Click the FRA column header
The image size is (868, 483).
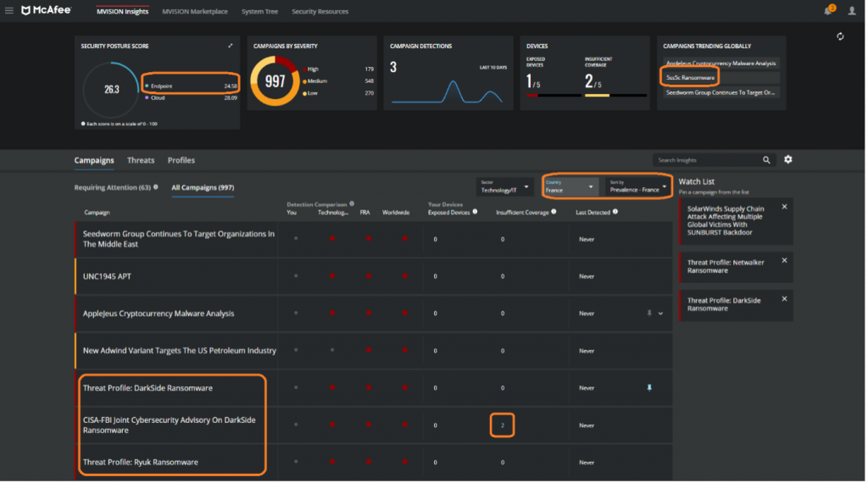tap(364, 213)
